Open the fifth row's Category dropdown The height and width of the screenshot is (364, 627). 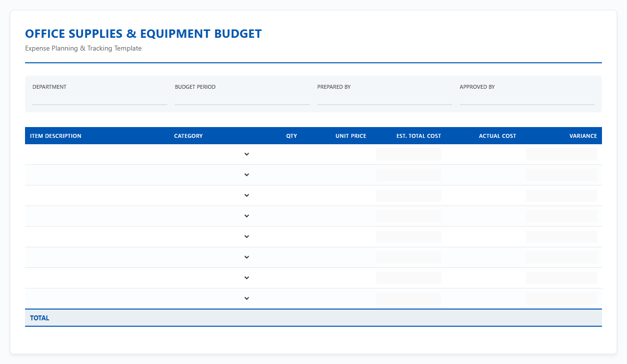212,236
